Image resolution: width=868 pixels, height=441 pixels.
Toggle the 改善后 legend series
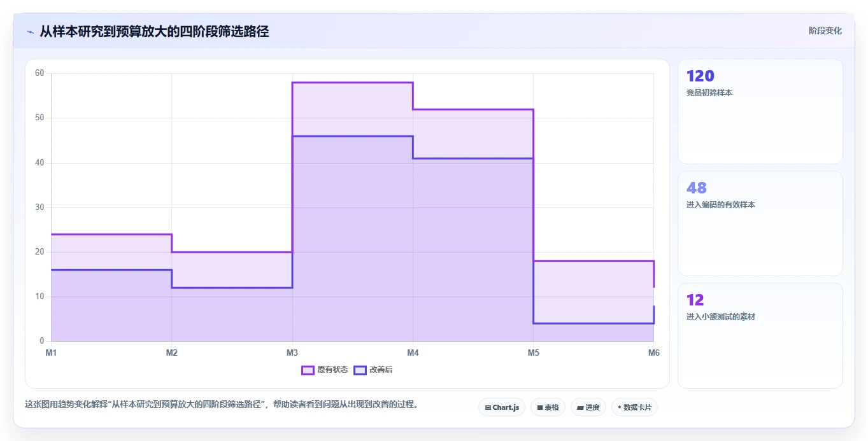click(373, 370)
